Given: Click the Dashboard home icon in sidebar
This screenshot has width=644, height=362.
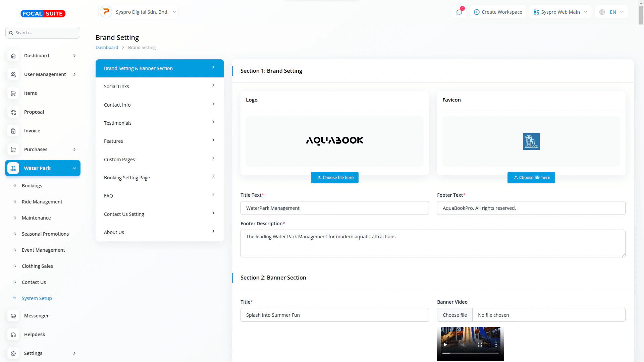Looking at the screenshot, I should (x=13, y=56).
